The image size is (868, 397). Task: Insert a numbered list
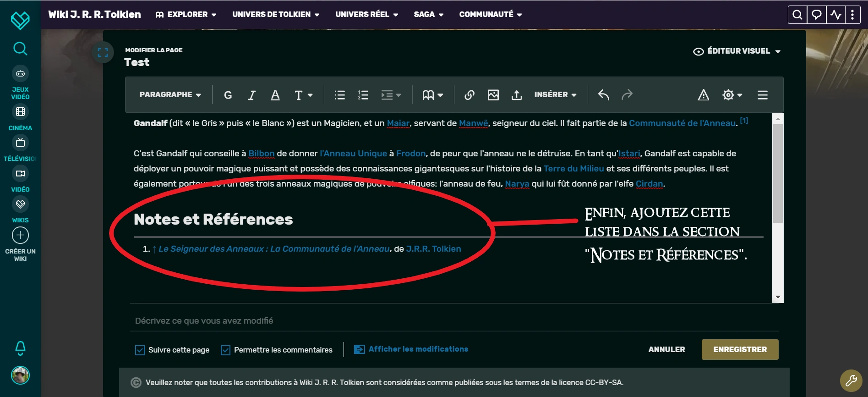(363, 95)
